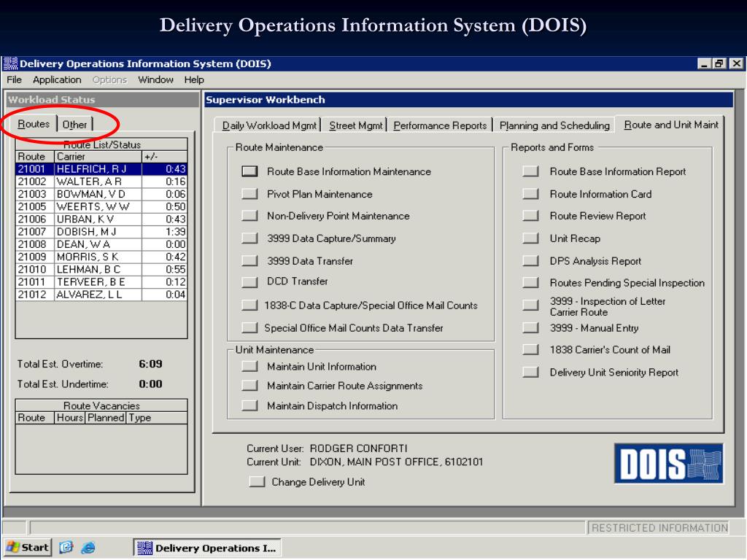Viewport: 747px width, 560px height.
Task: Click the Hours column in Route Vacancies
Action: [70, 418]
